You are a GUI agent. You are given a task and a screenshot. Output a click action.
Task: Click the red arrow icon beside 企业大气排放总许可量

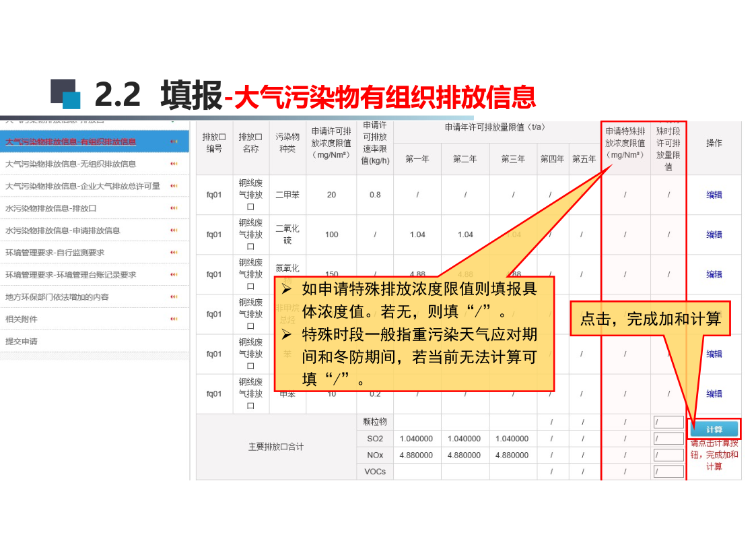coord(174,186)
